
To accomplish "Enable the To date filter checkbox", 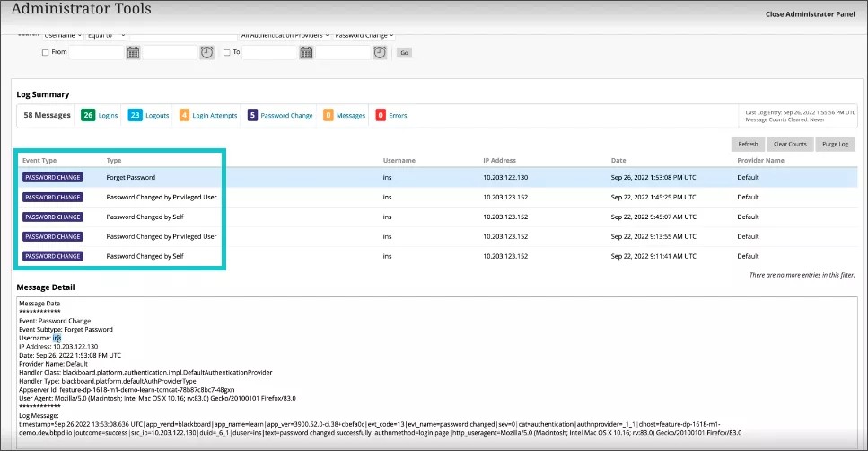I will (x=227, y=53).
